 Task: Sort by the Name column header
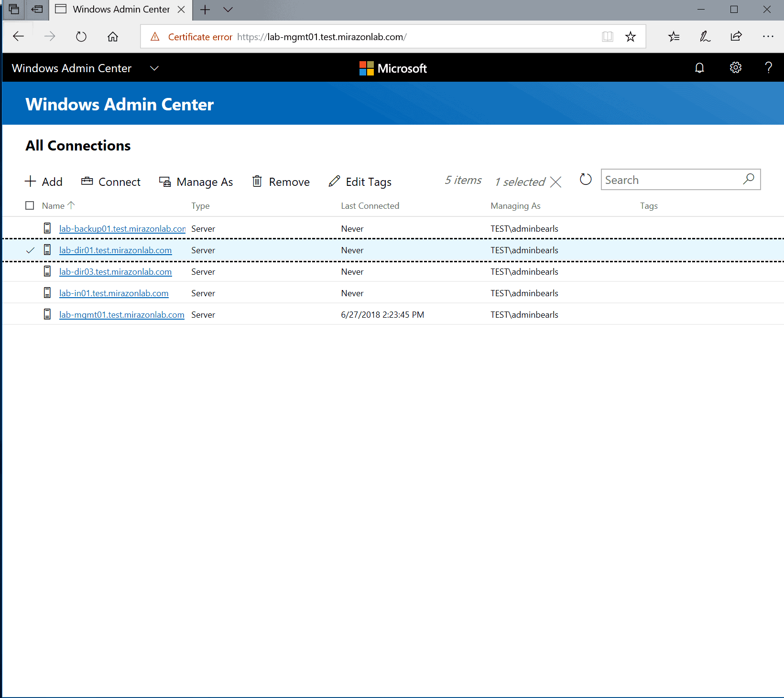tap(53, 205)
